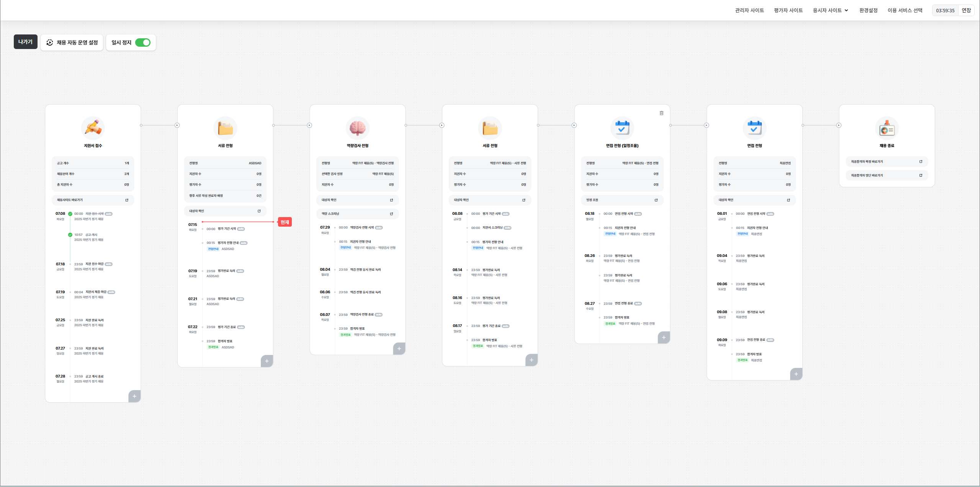Click plus button at bottom of final 면접 전형 card

click(796, 374)
